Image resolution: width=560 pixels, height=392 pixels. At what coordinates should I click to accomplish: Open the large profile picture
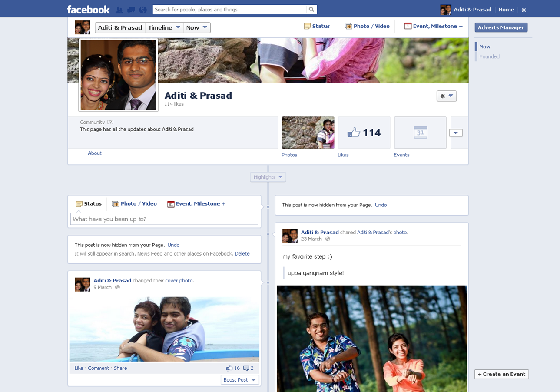point(118,75)
